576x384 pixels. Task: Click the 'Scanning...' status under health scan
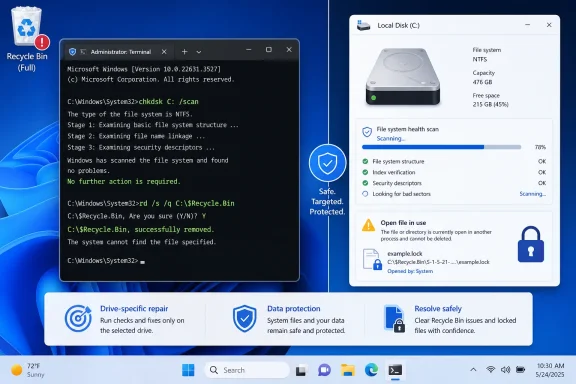(390, 139)
